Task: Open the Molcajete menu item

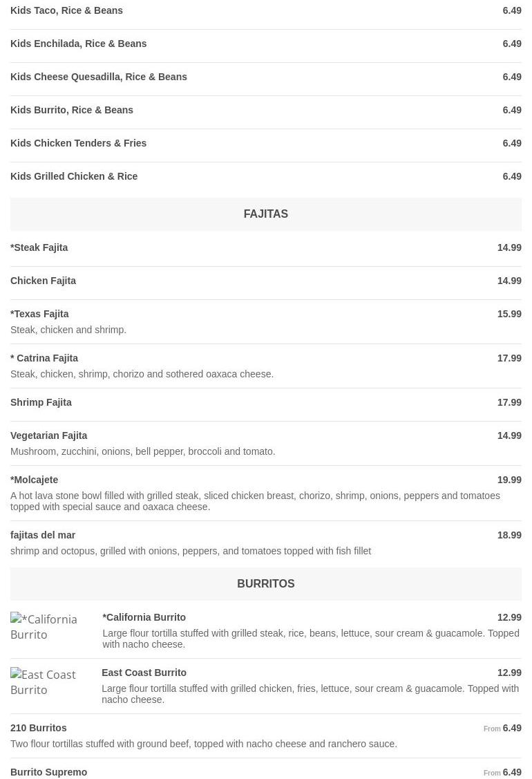Action: click(35, 480)
